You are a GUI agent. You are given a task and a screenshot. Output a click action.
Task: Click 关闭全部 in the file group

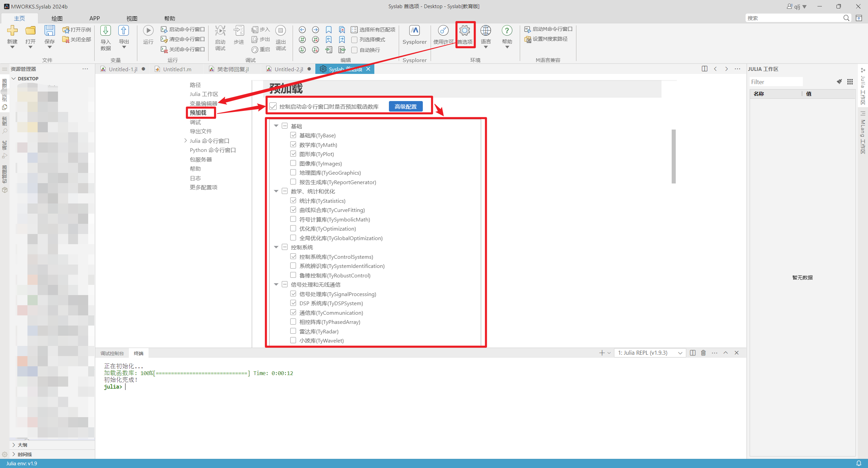[x=77, y=40]
